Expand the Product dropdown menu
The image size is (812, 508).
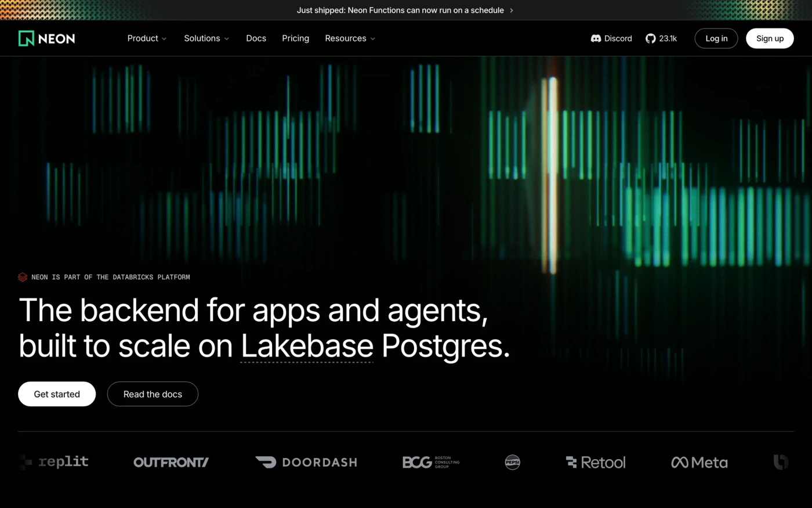147,38
